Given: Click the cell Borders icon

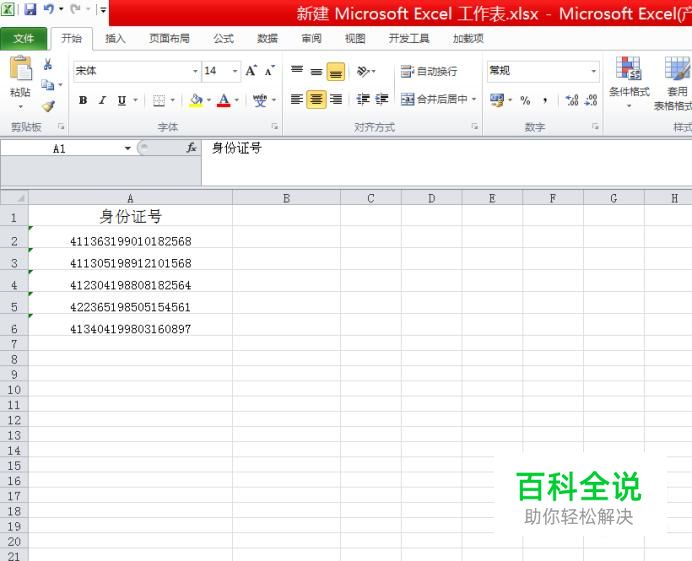Looking at the screenshot, I should [159, 100].
